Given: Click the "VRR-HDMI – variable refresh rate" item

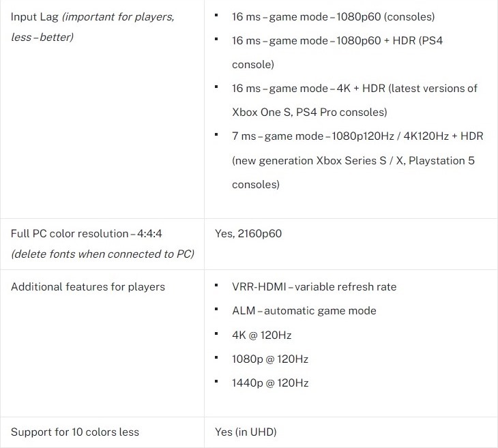Looking at the screenshot, I should pos(314,287).
